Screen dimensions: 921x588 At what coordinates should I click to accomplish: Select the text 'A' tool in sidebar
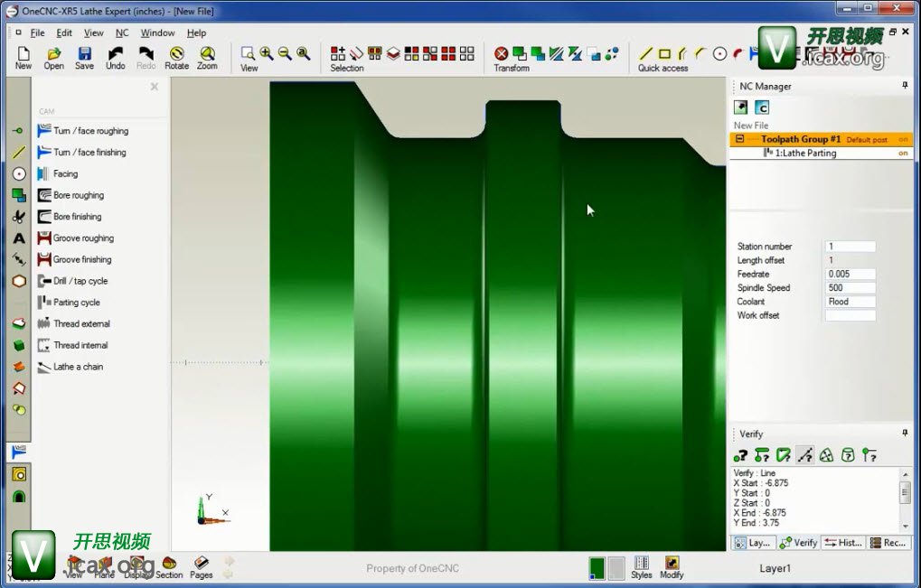[x=19, y=238]
